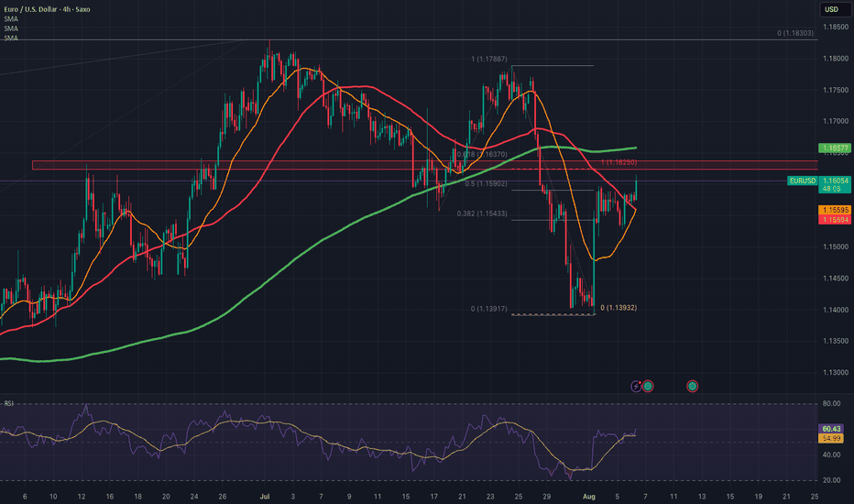Click the 1.13000 price axis label
The width and height of the screenshot is (854, 504).
click(836, 373)
